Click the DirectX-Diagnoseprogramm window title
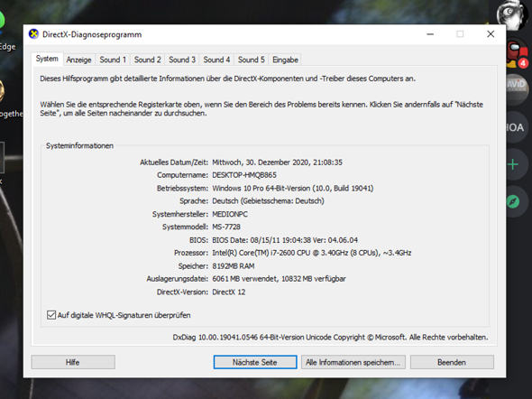The width and height of the screenshot is (532, 399). point(92,34)
